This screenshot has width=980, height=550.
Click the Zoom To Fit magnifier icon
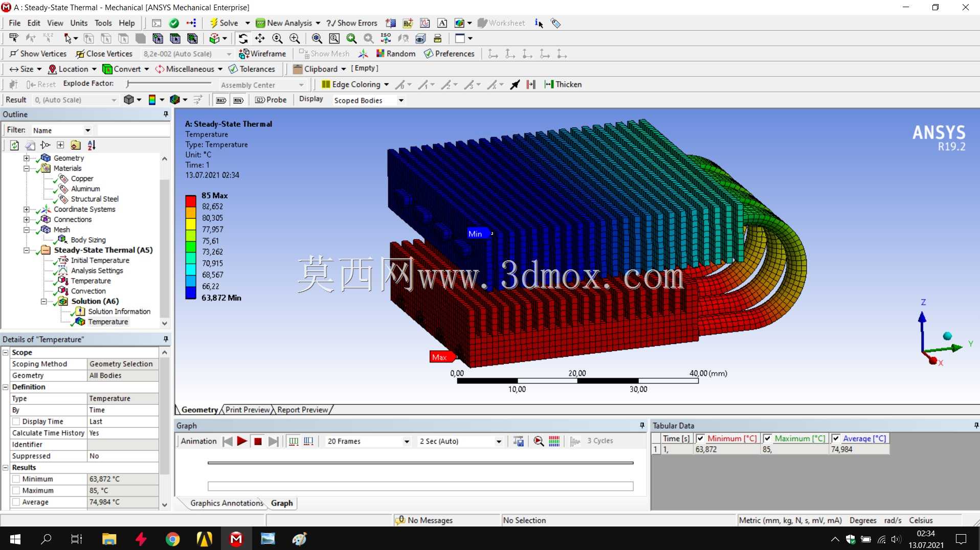coord(317,38)
